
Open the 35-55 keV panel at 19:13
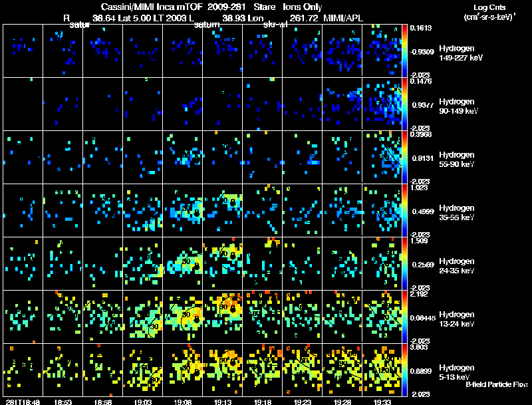click(x=223, y=211)
